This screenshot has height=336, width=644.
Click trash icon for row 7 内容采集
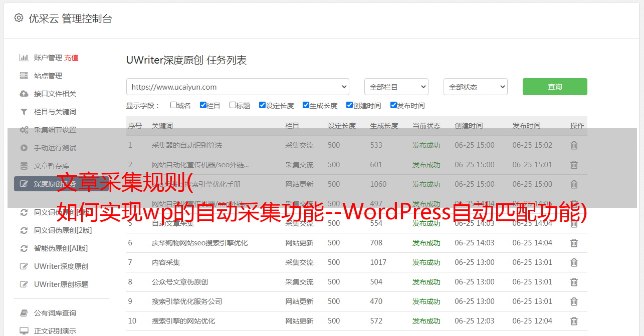[574, 262]
